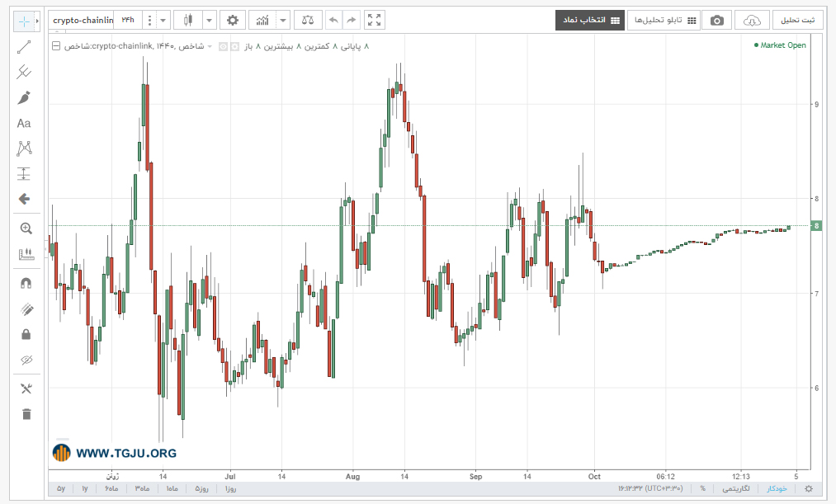Select the 5y date range
836x504 pixels.
pyautogui.click(x=61, y=488)
